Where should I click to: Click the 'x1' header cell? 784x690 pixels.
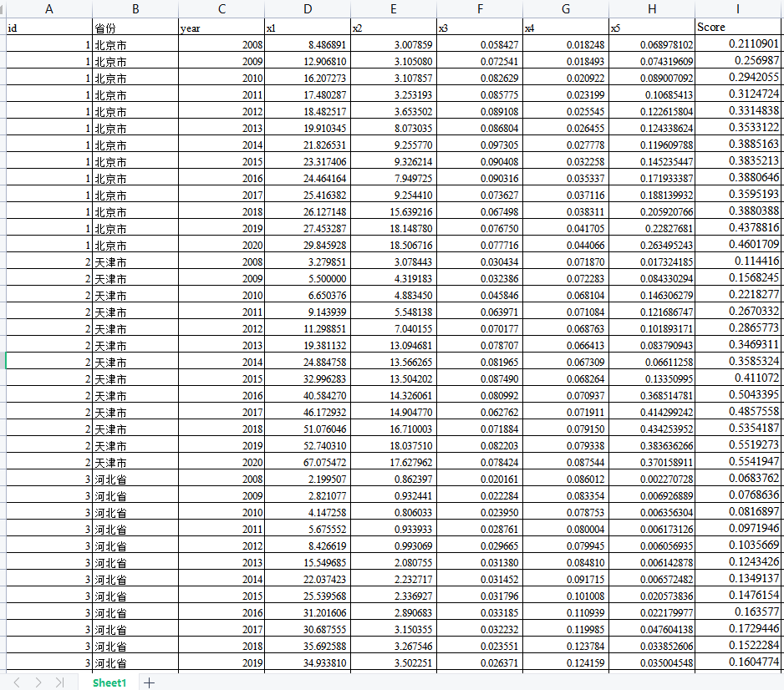[x=307, y=28]
